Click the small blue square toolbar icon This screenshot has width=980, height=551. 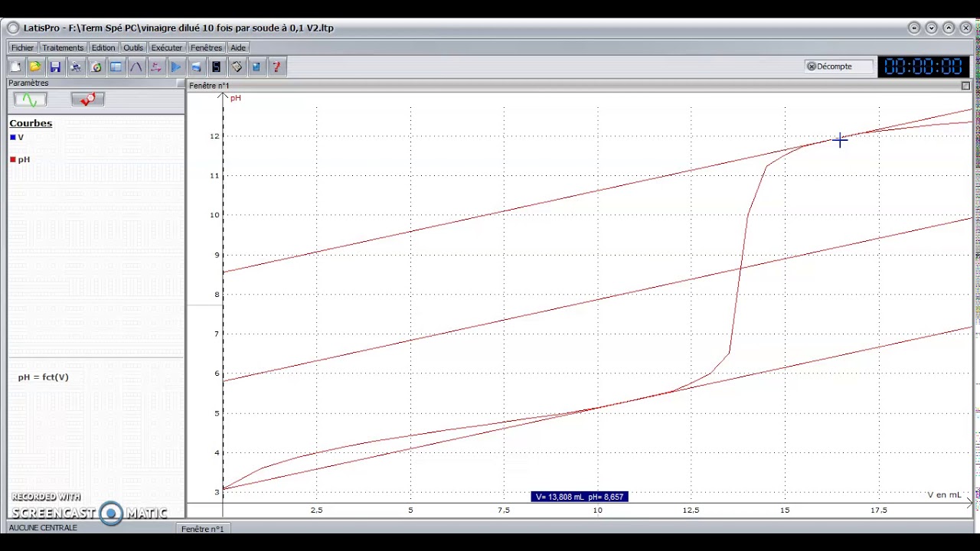tap(256, 67)
